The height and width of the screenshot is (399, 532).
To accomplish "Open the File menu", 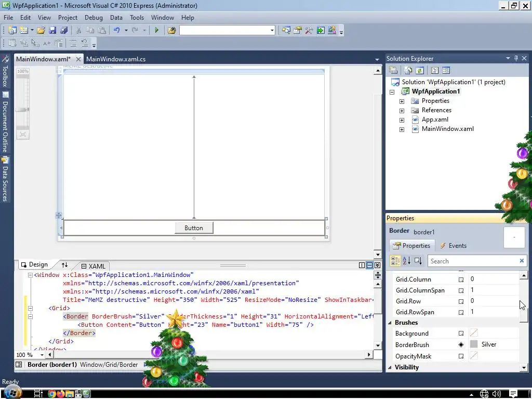I will pos(8,18).
